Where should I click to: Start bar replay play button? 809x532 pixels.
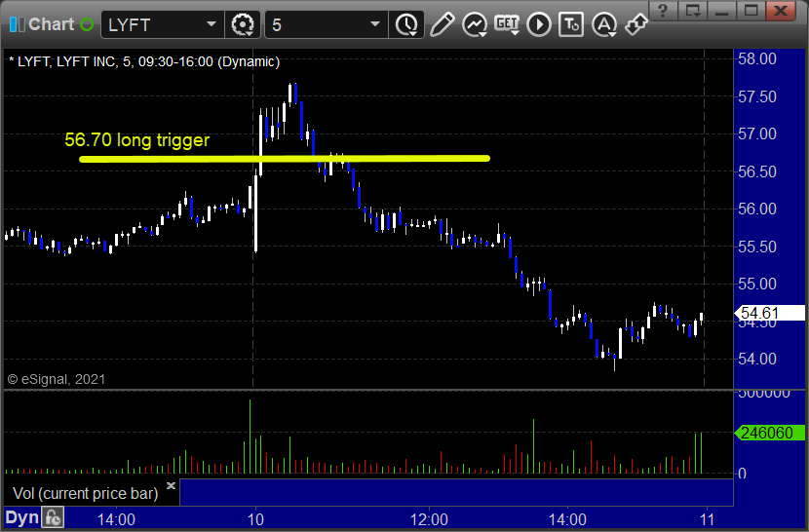coord(539,24)
